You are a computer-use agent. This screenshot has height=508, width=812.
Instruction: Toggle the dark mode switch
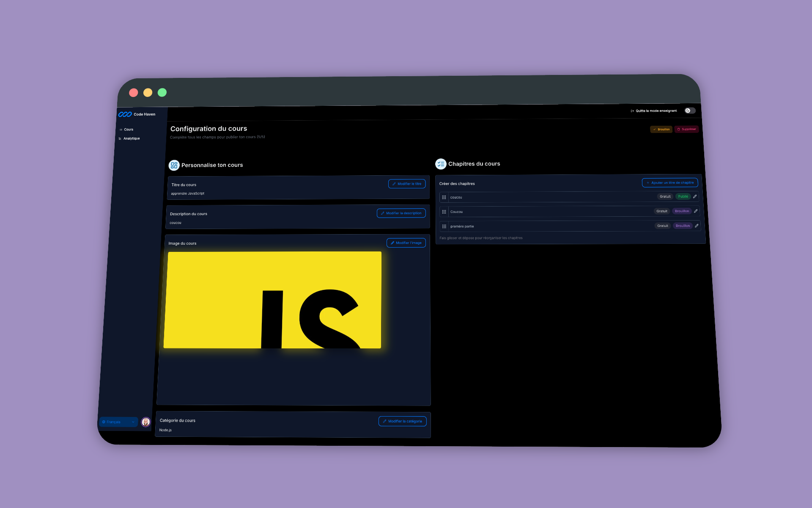(690, 110)
